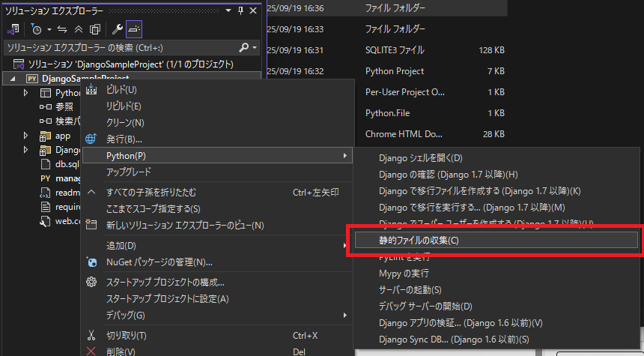Open properties via the wrench icon

click(x=117, y=29)
